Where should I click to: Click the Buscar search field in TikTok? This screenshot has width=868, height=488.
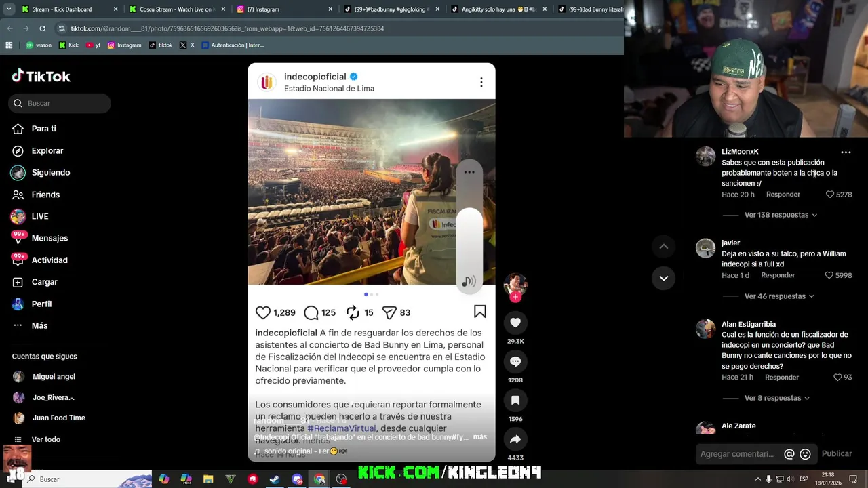click(60, 103)
